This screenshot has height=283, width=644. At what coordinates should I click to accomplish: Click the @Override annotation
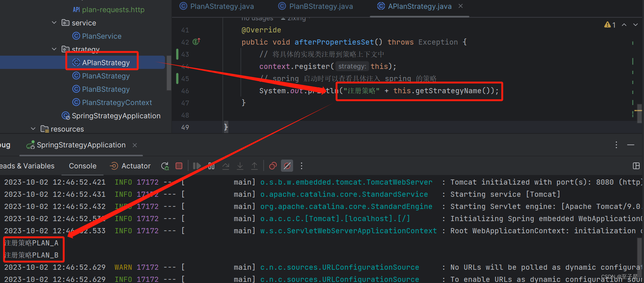261,30
